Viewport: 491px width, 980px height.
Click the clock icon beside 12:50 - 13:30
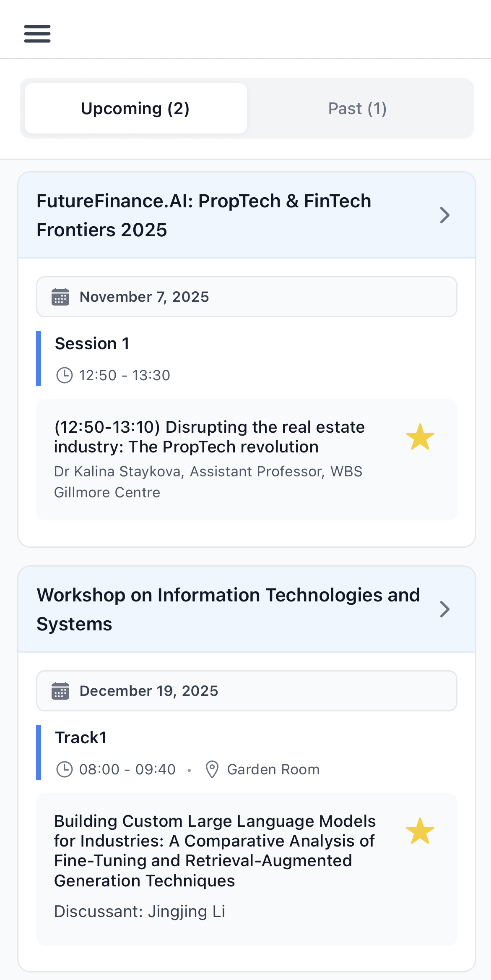point(65,375)
